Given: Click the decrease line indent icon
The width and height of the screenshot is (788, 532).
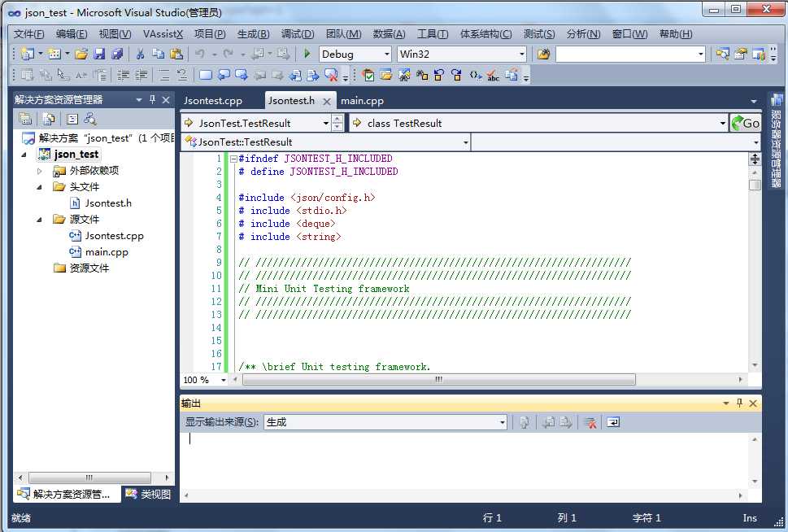Looking at the screenshot, I should coord(123,76).
